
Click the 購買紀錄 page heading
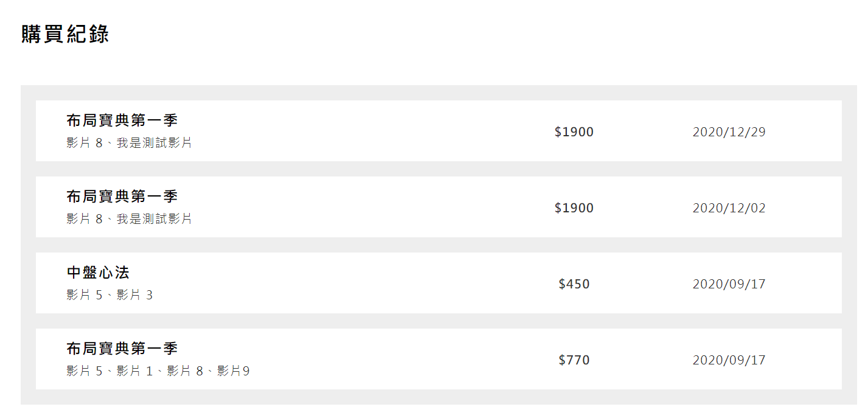(65, 34)
